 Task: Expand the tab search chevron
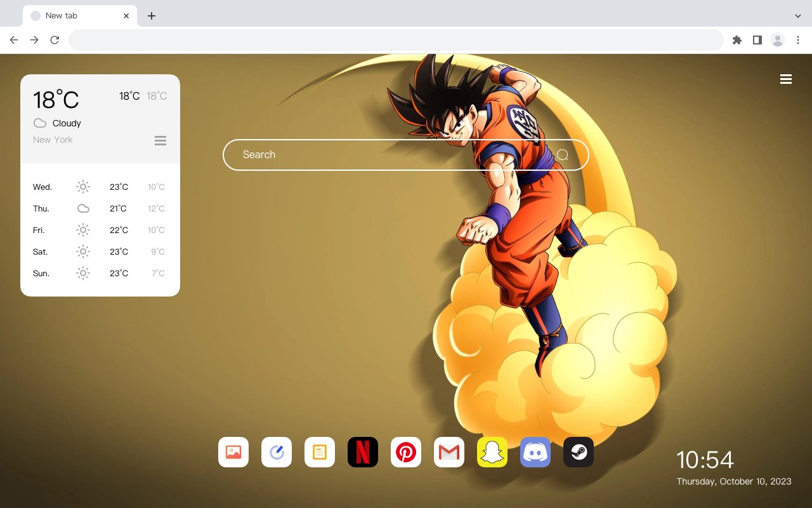(x=798, y=16)
